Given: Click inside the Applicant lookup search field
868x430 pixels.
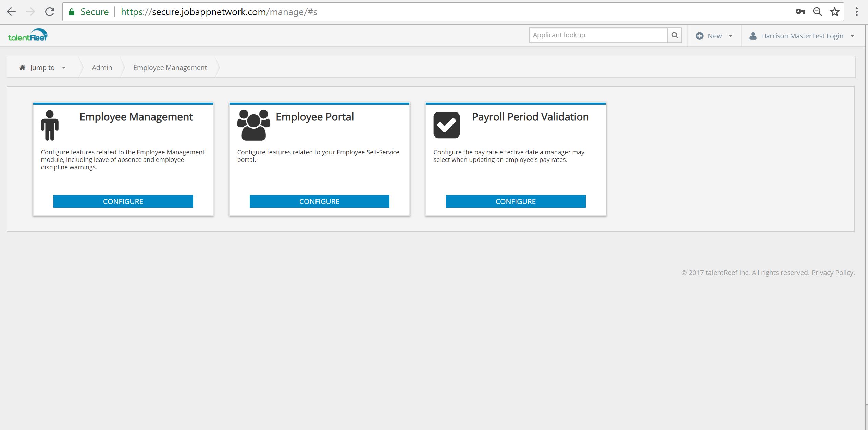Looking at the screenshot, I should 598,35.
